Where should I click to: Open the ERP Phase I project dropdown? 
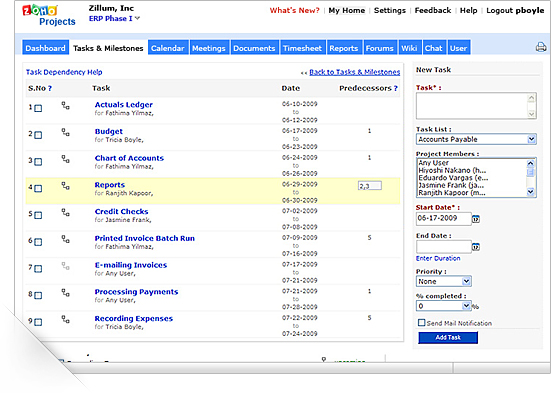coord(137,18)
